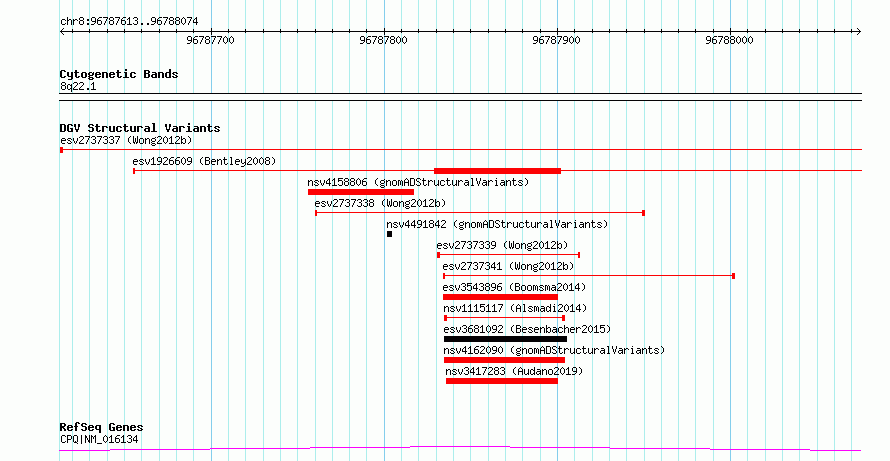
Task: Click the ruler's left arrowhead
Action: [x=62, y=32]
